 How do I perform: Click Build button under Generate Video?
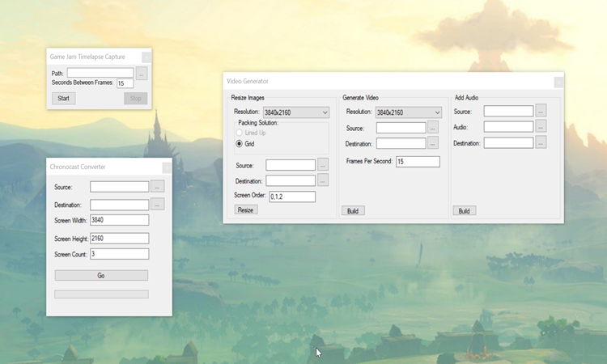(353, 211)
